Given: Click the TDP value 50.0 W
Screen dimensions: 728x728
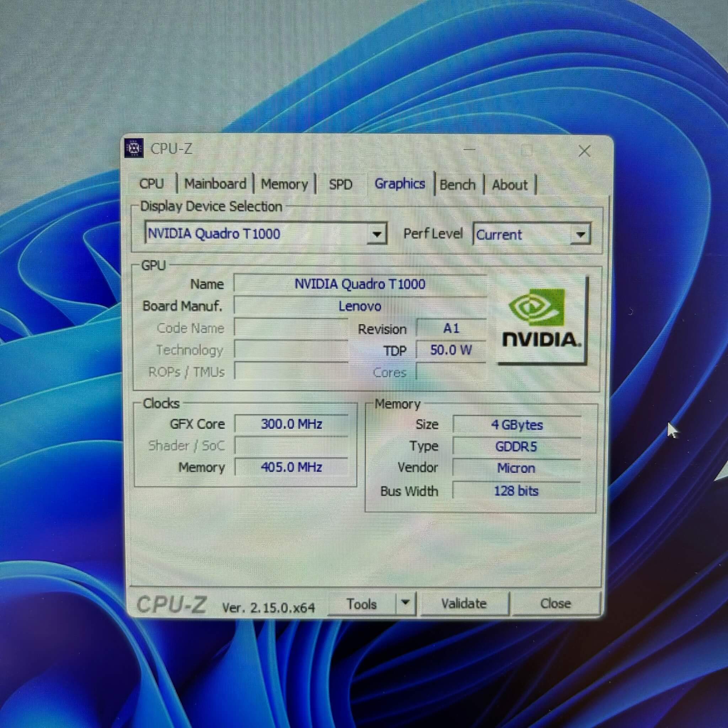Looking at the screenshot, I should pos(451,350).
